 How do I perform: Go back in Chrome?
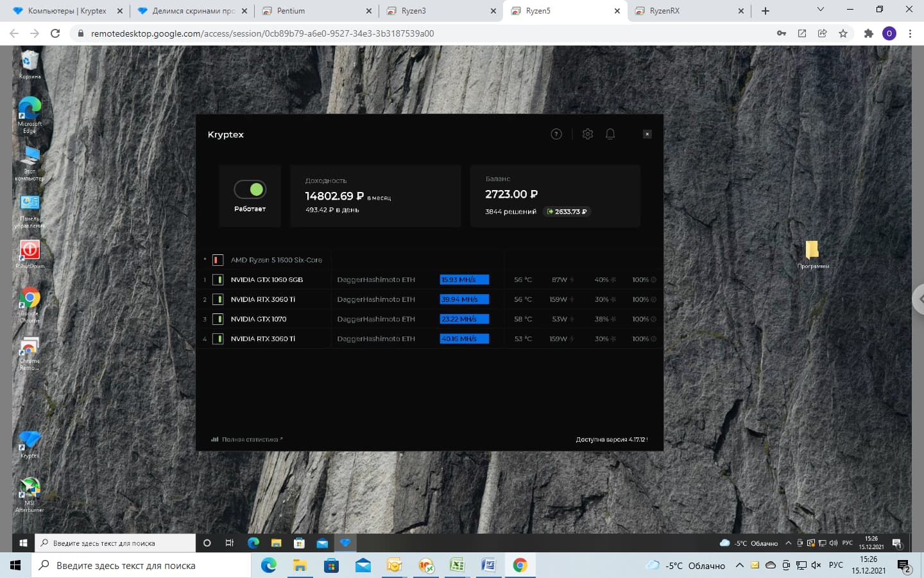14,33
